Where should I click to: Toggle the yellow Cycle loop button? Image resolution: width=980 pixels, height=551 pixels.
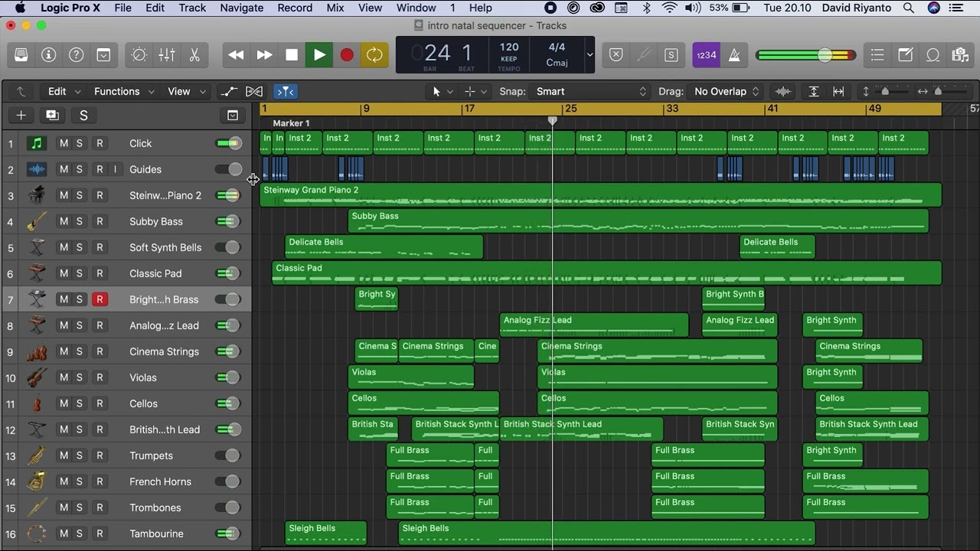pyautogui.click(x=374, y=55)
